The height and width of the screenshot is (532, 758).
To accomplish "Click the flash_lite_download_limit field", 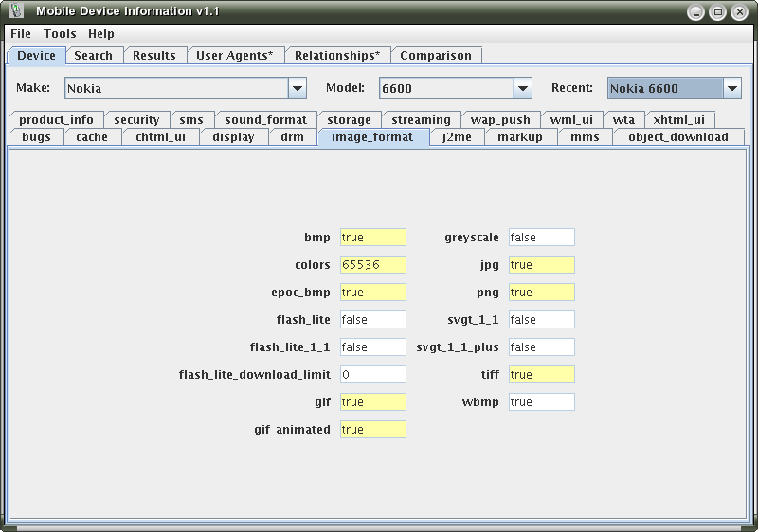I will pos(372,375).
